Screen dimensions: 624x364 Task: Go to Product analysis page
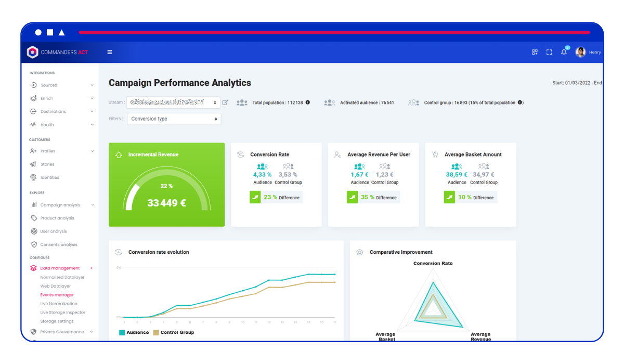57,218
